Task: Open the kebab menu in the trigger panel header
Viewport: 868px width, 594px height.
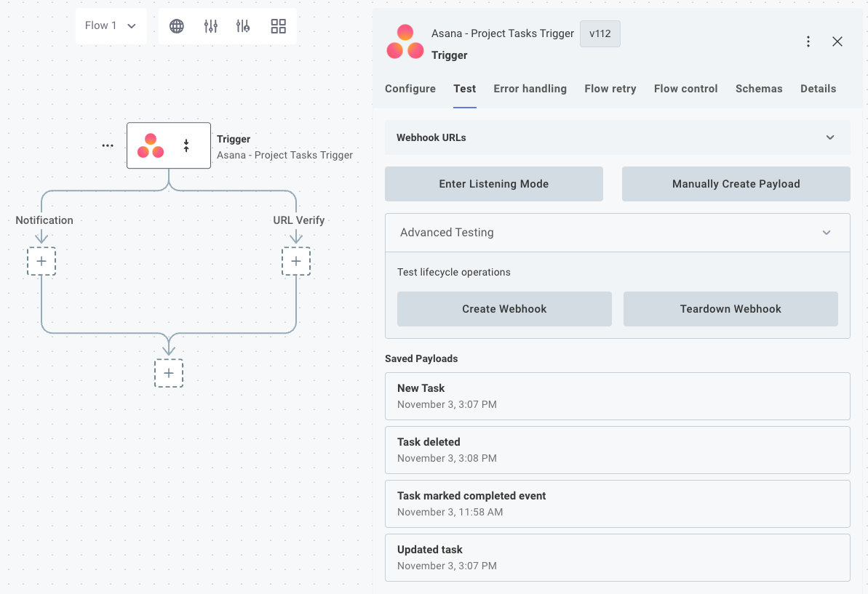Action: pyautogui.click(x=808, y=41)
